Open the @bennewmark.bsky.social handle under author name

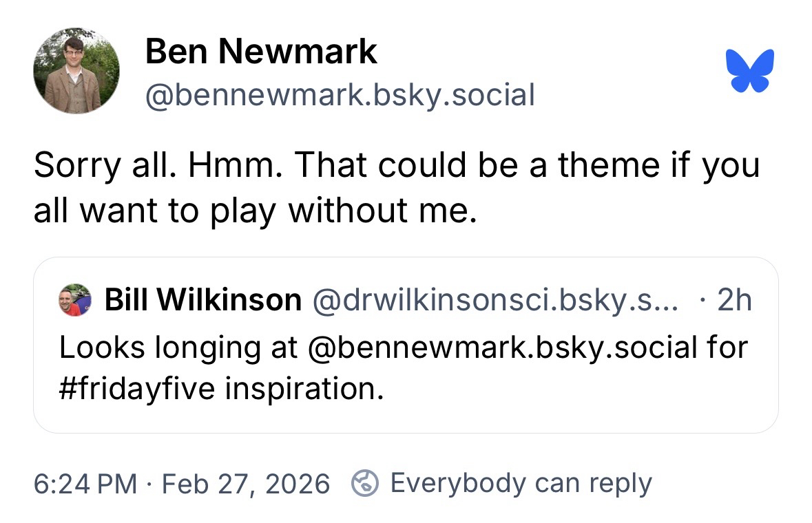340,95
